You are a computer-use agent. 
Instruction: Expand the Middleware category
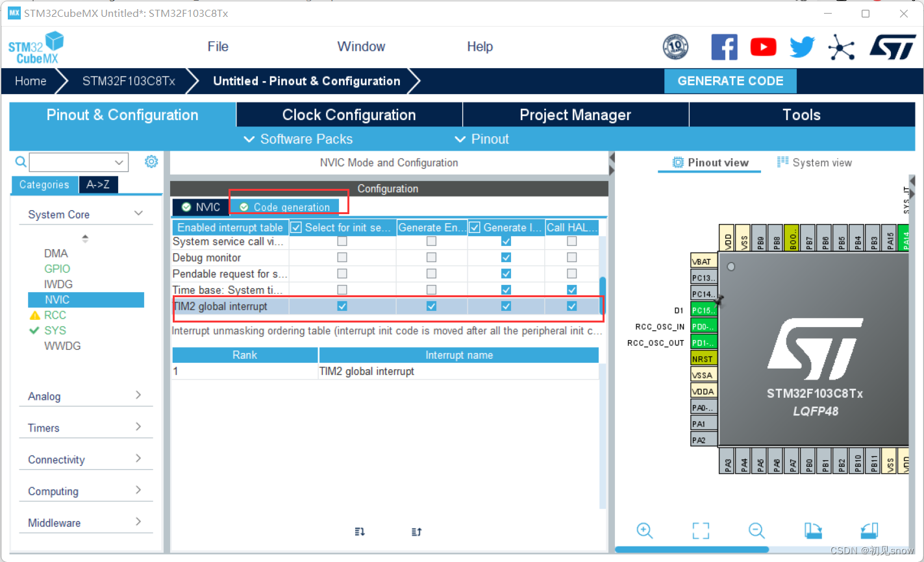(x=138, y=522)
